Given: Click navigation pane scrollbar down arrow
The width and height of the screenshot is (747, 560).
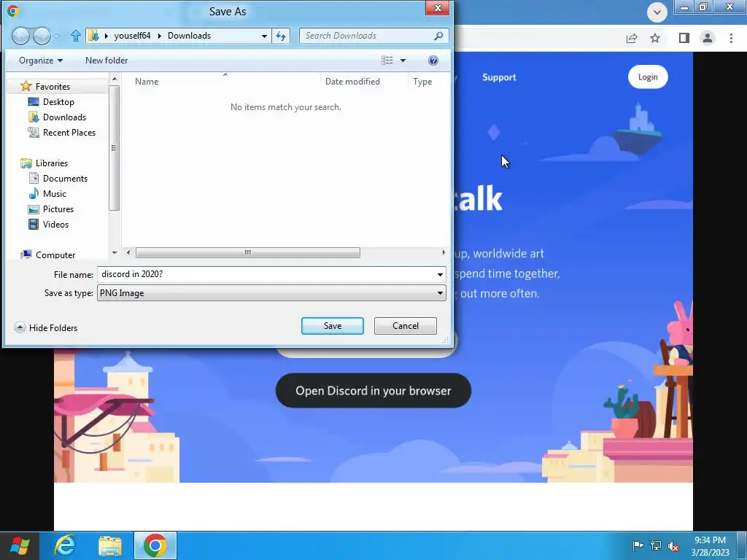Looking at the screenshot, I should (115, 253).
